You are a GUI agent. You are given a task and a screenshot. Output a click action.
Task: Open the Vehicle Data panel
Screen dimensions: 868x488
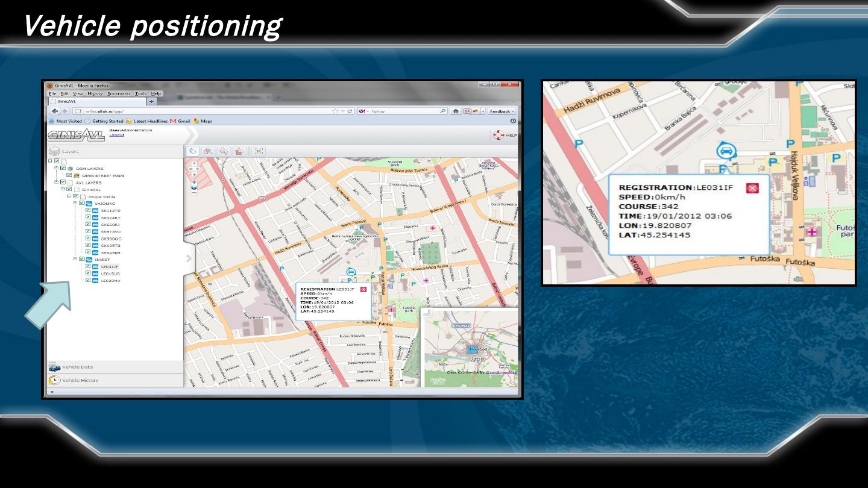click(x=115, y=367)
